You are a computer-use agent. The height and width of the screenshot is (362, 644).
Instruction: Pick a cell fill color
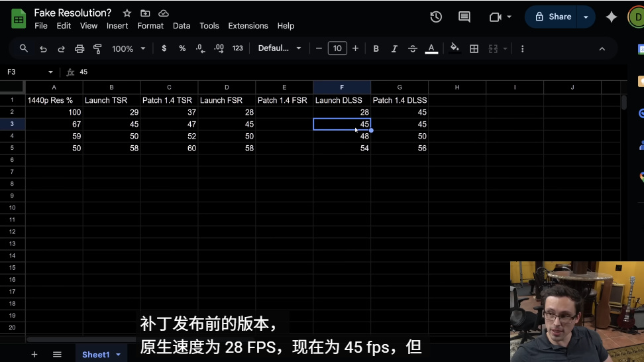pos(455,48)
